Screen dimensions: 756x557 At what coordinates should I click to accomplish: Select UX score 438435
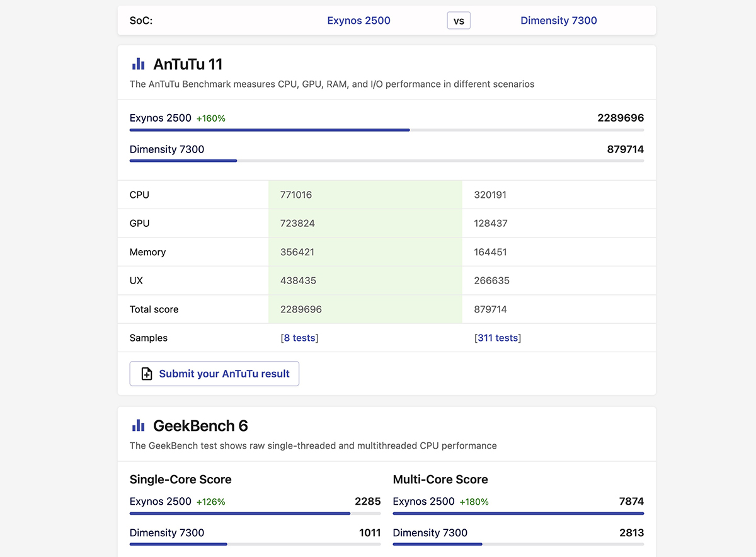point(298,280)
